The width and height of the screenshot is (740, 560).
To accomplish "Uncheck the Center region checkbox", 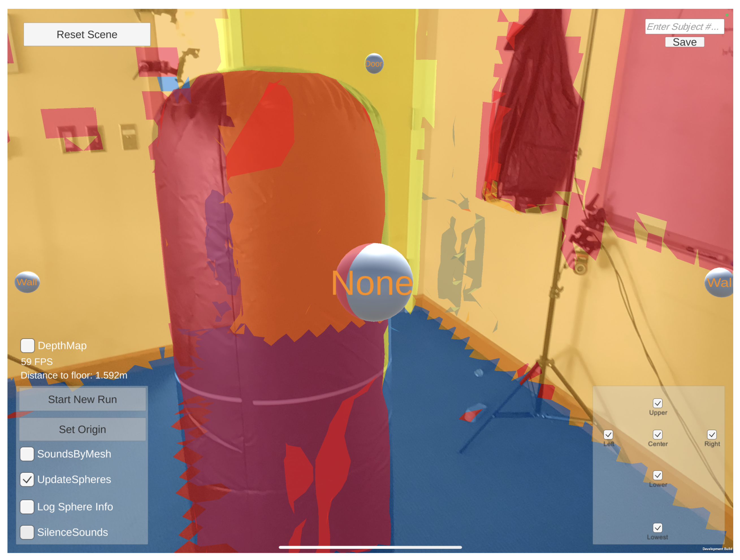I will pyautogui.click(x=658, y=435).
